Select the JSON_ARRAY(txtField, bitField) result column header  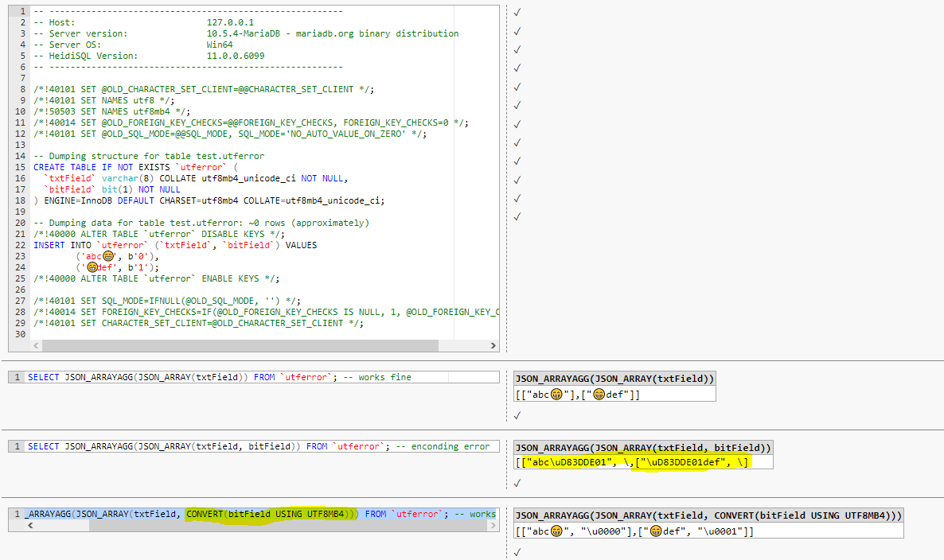click(x=643, y=447)
